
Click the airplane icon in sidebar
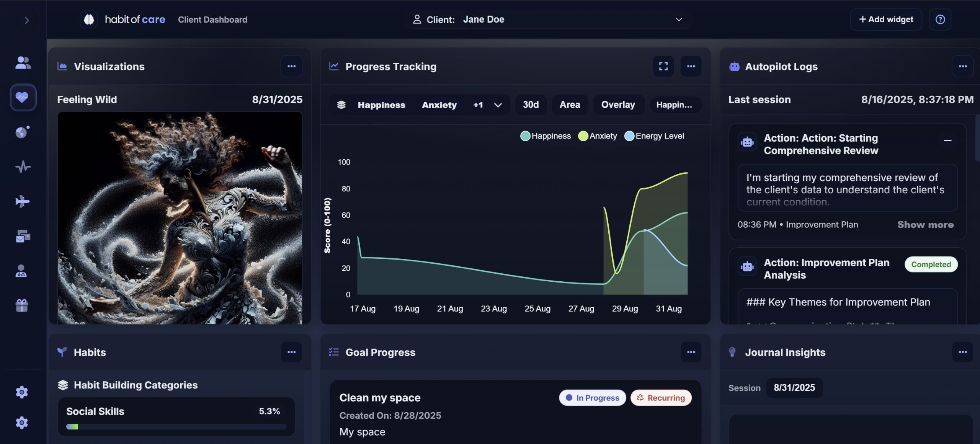(x=23, y=201)
